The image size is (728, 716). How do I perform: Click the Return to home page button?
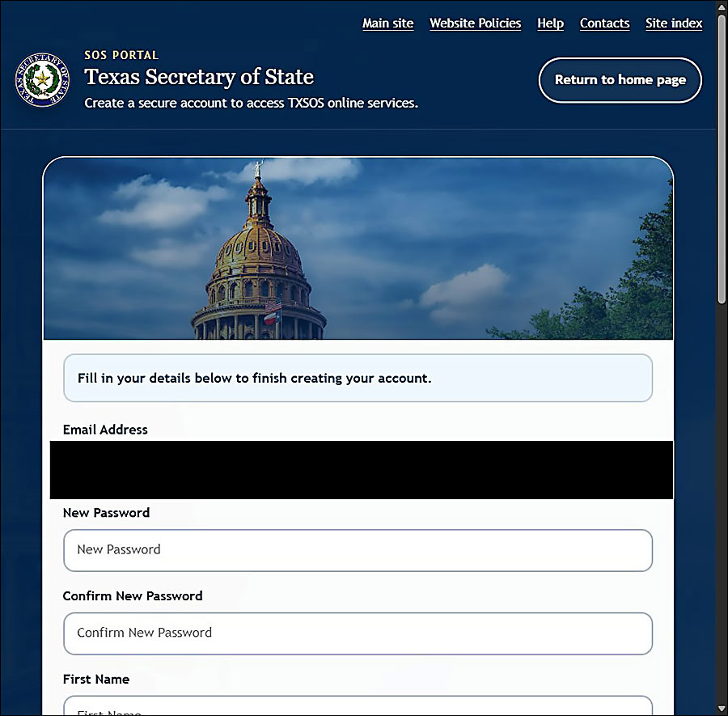(620, 80)
